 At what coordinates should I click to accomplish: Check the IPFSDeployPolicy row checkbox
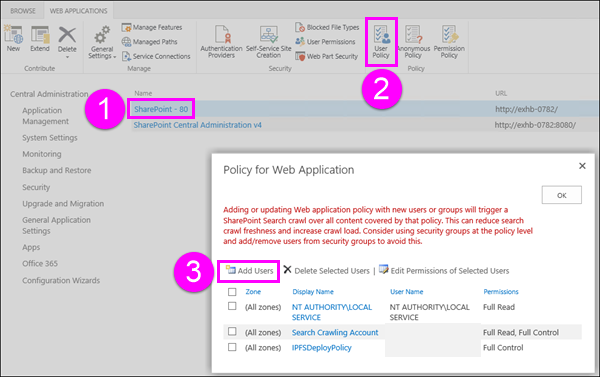click(232, 347)
